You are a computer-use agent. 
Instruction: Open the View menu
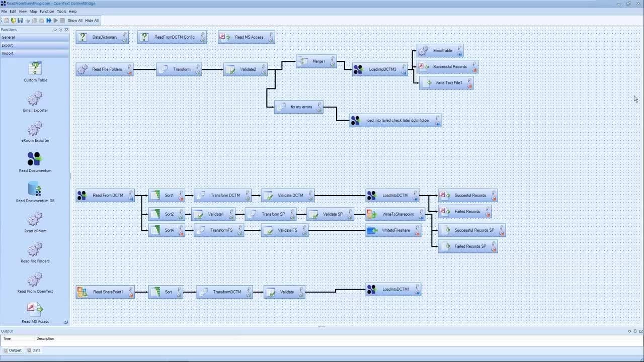23,12
